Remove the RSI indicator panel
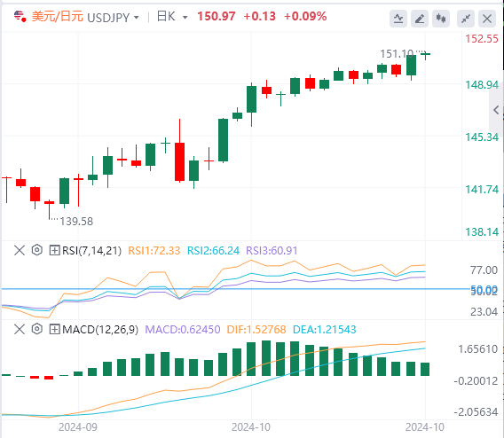Viewport: 504px width, 438px height. [x=20, y=250]
